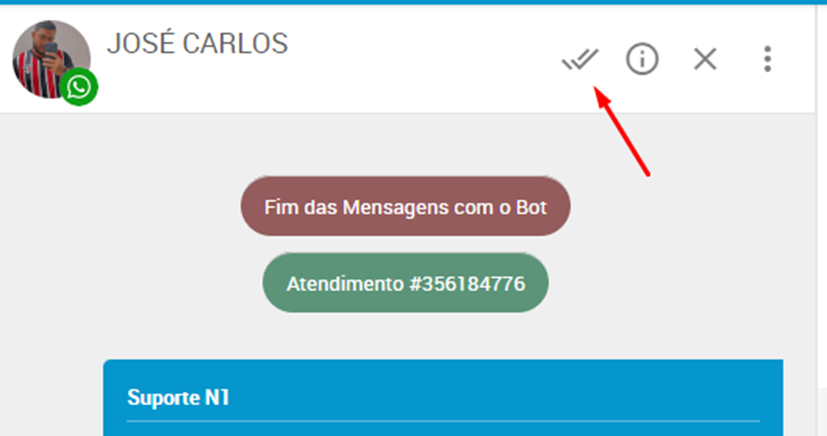827x436 pixels.
Task: Click the 'Suporte N1' message sender title
Action: pyautogui.click(x=178, y=398)
